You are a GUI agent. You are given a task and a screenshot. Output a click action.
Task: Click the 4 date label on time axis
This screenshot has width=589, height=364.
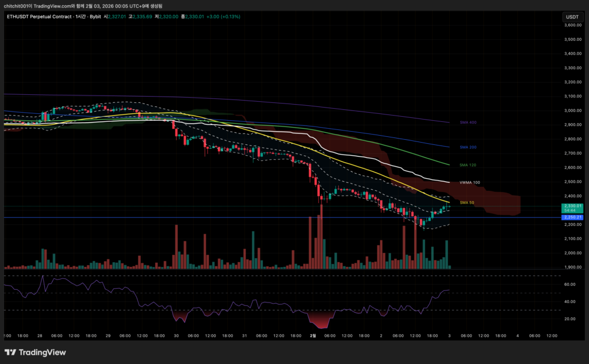(x=518, y=335)
